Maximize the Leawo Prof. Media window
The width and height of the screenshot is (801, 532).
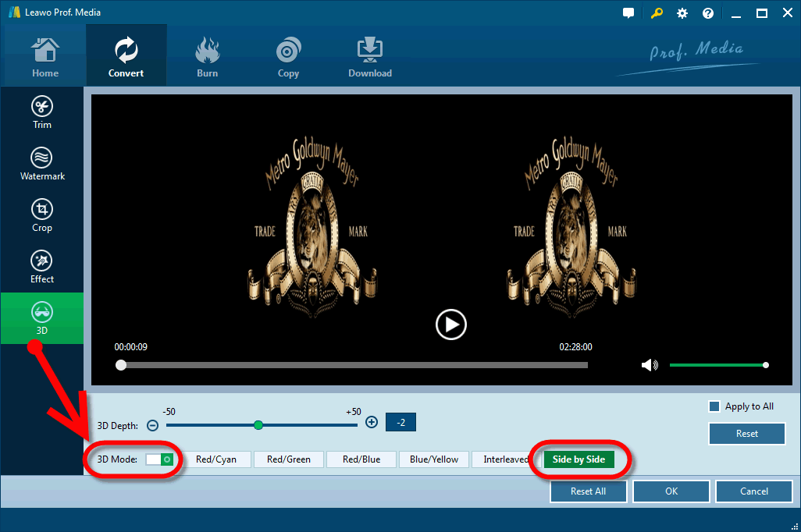point(762,13)
